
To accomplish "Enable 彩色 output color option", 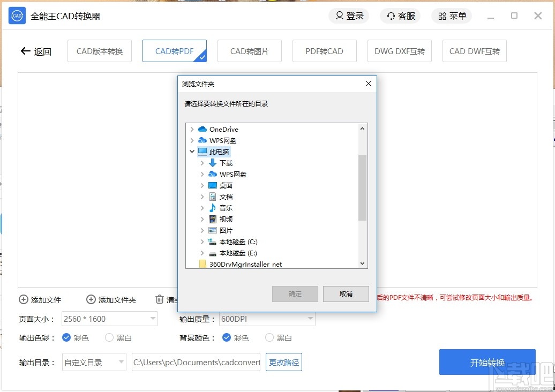I will [x=65, y=337].
